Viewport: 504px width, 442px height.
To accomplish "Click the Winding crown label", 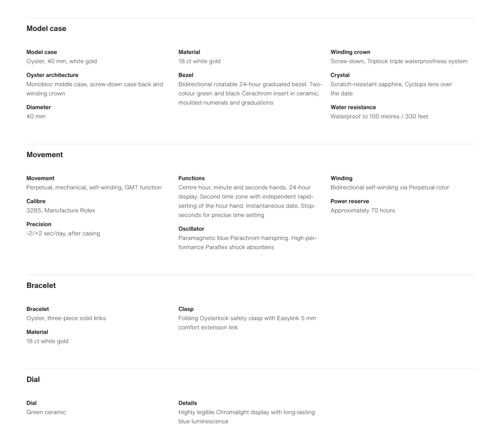I will pyautogui.click(x=350, y=52).
